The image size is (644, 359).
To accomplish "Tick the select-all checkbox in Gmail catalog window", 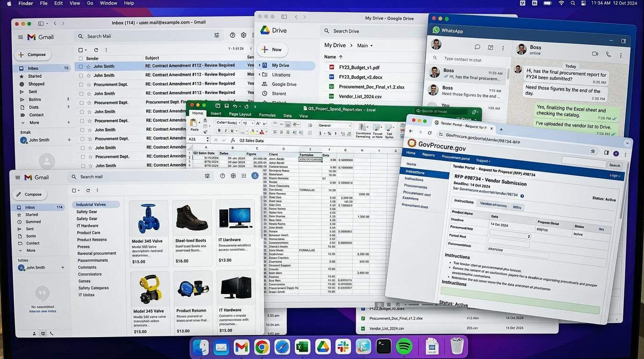I will coord(73,191).
